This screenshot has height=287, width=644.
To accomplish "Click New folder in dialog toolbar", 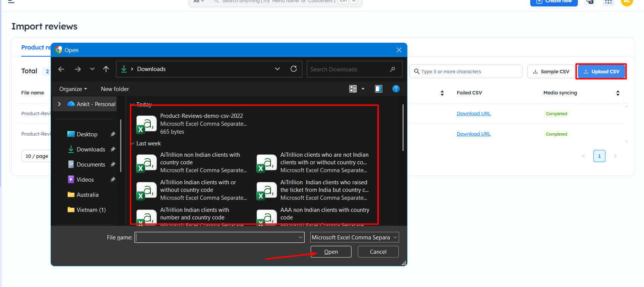I will pos(115,89).
